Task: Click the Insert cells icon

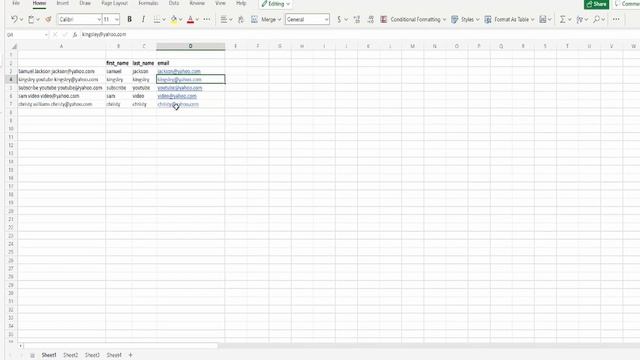Action: (543, 19)
